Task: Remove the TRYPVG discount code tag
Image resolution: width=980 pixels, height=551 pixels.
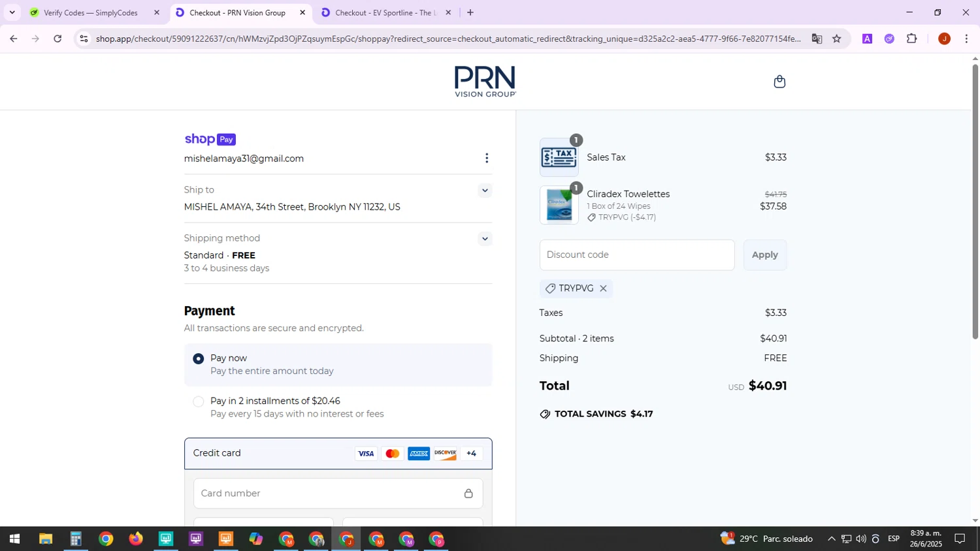Action: (603, 289)
